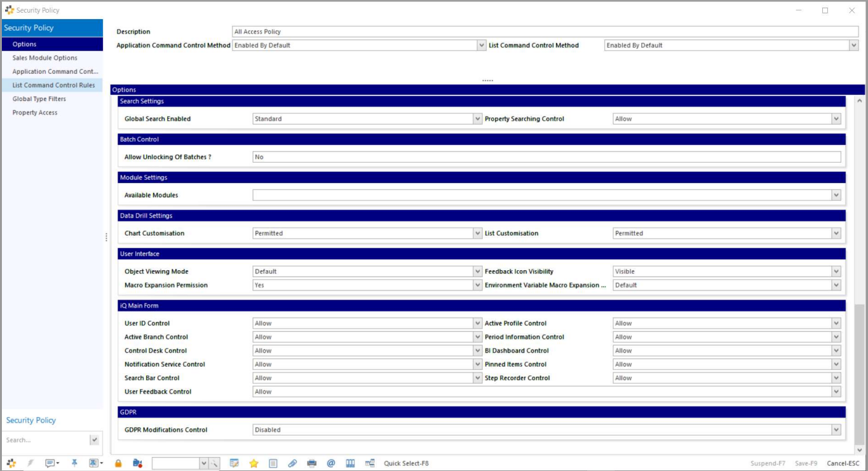Click the lightning bolt icon in bottom toolbar
Image resolution: width=868 pixels, height=471 pixels.
(30, 463)
